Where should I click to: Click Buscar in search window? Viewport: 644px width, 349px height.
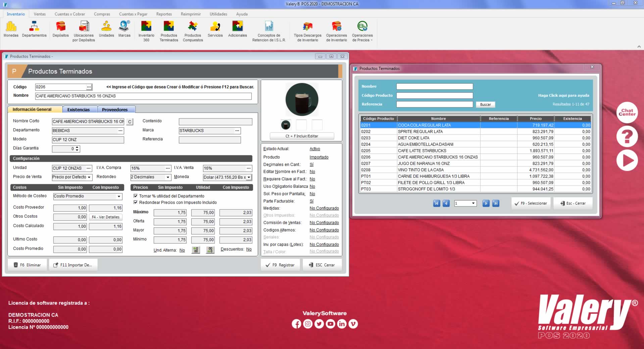(485, 104)
